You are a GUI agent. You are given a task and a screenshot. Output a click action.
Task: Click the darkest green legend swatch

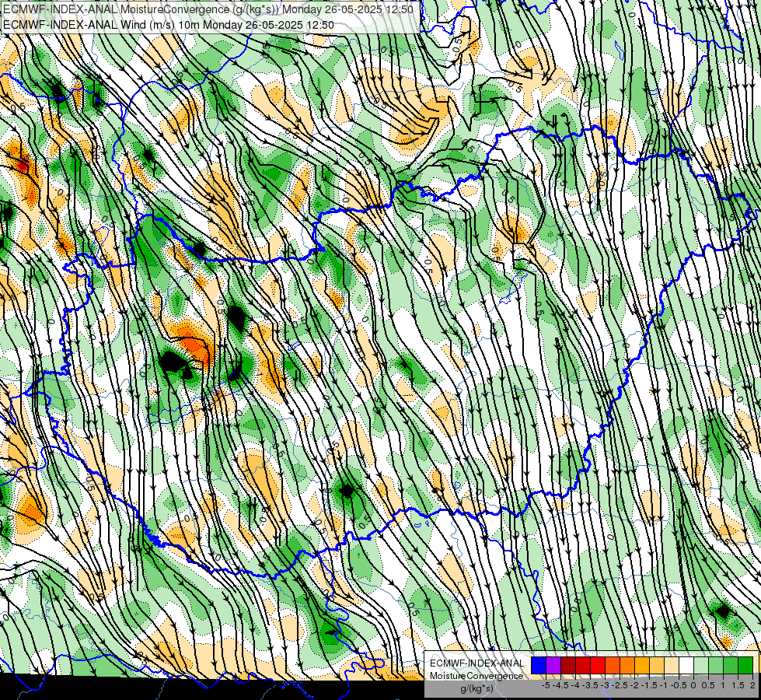click(x=745, y=666)
